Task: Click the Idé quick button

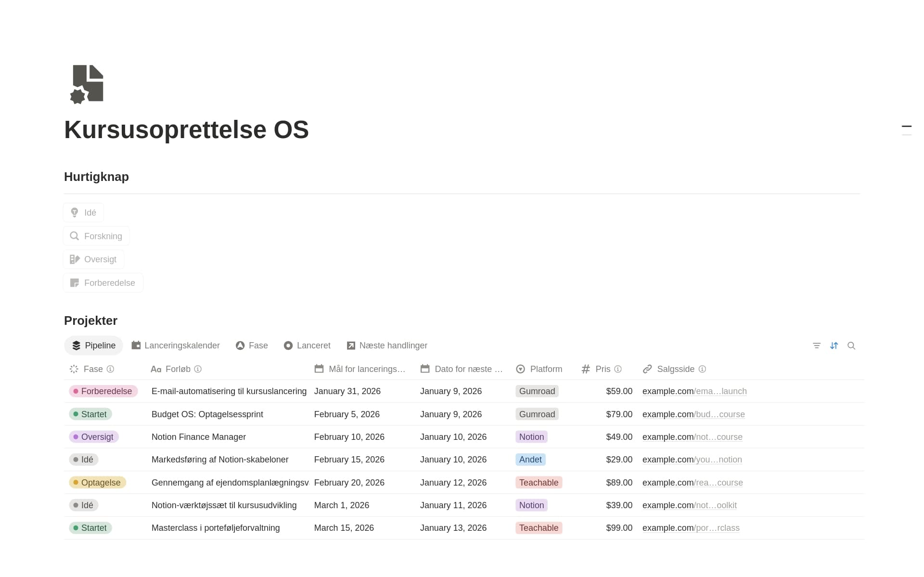Action: pos(83,213)
